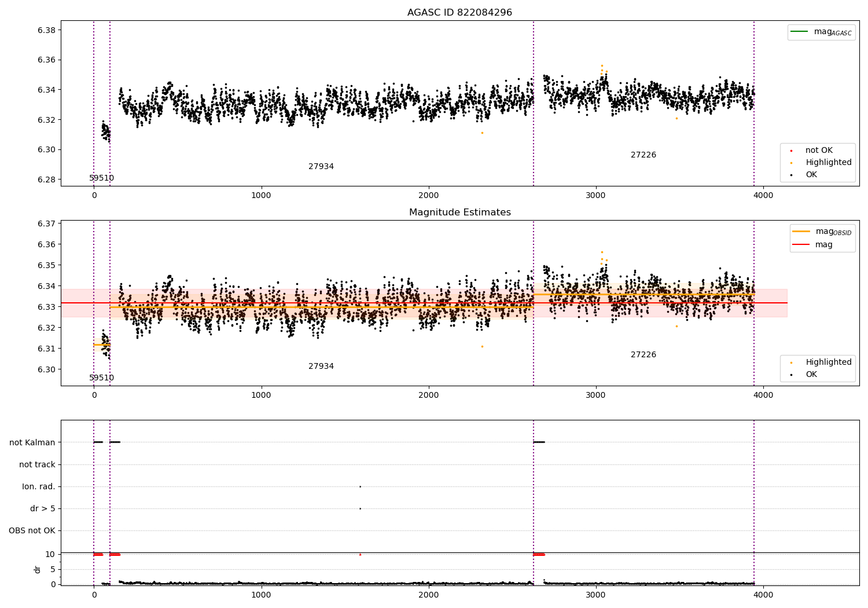Click the 6.28 y-tick label in top plot
This screenshot has width=868, height=608.
click(46, 180)
